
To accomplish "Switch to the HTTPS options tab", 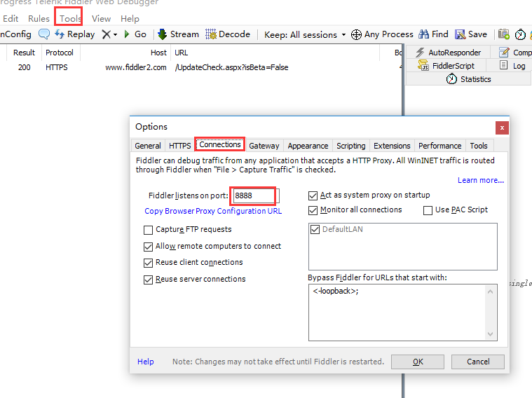I will [x=180, y=146].
